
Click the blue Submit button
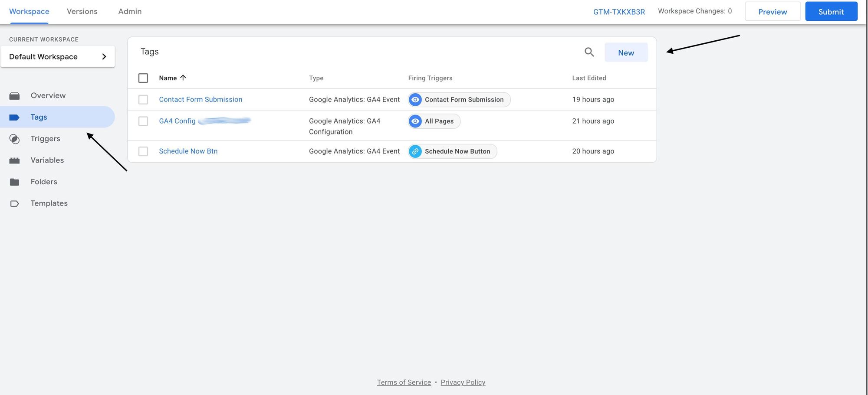pos(831,12)
